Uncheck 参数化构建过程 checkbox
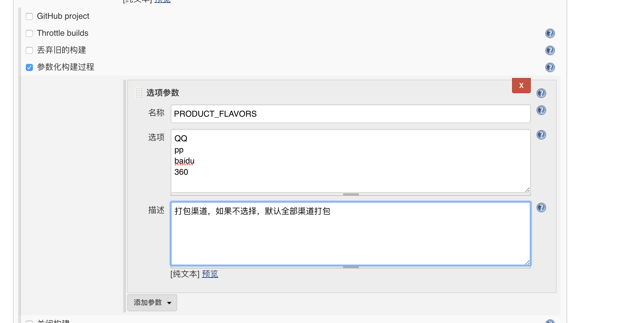 (29, 67)
